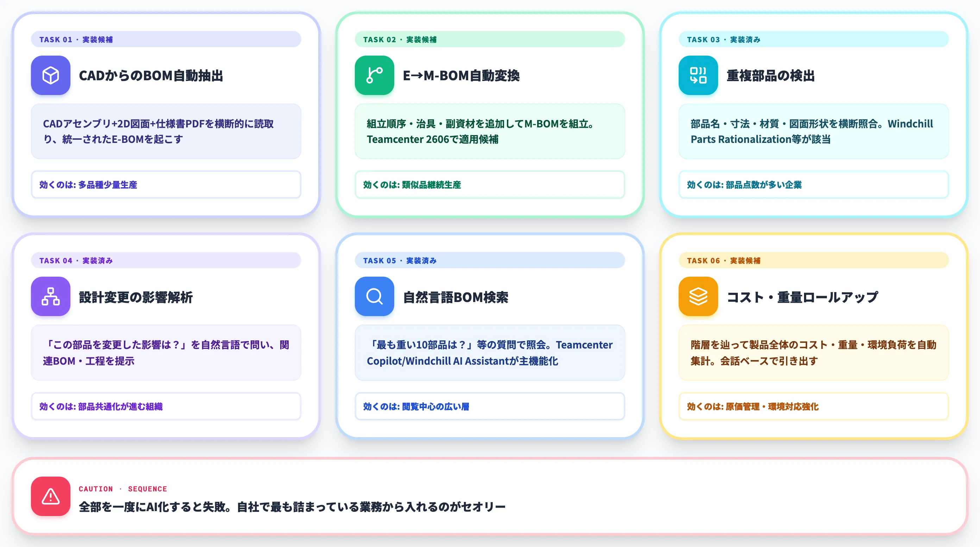Screen dimensions: 980x547
Task: Click the heading E→M-BOM自動変換
Action: coord(461,76)
